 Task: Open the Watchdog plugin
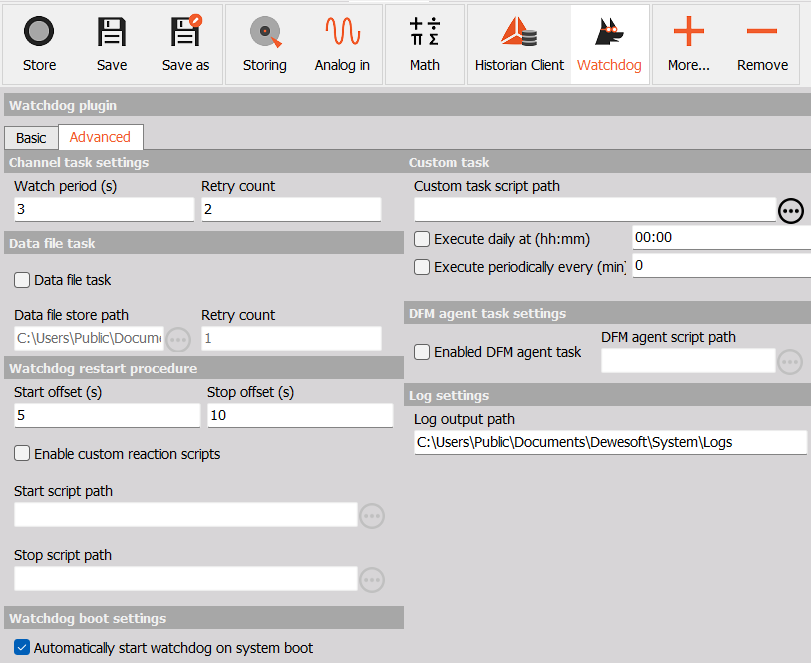tap(609, 40)
